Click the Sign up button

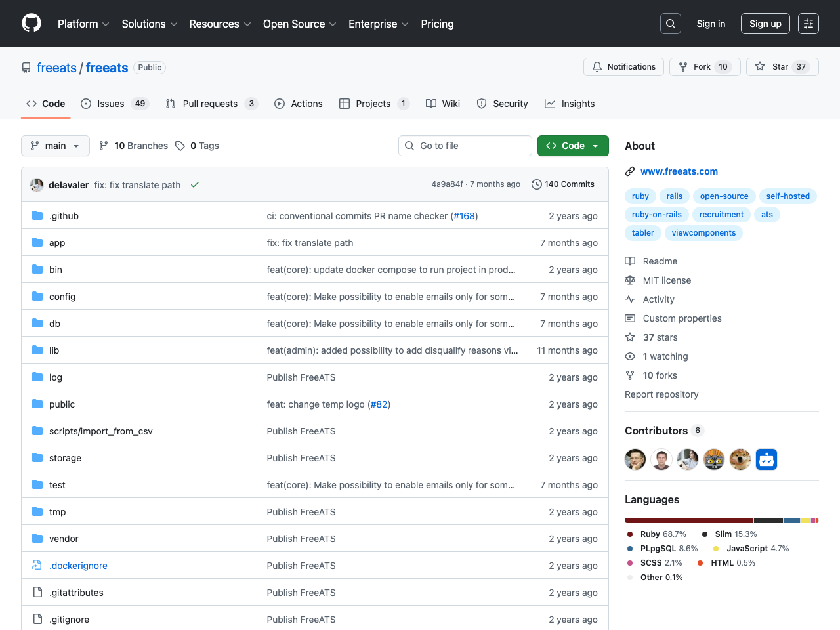765,24
